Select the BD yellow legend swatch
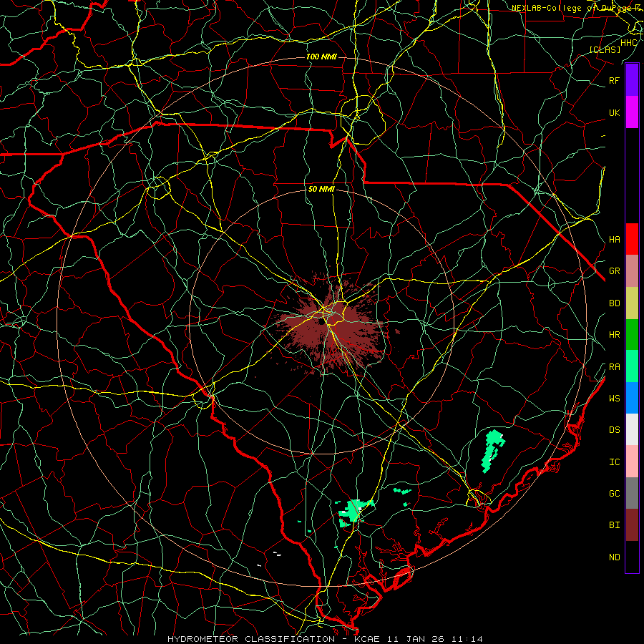Viewport: 644px width, 644px height. [632, 303]
